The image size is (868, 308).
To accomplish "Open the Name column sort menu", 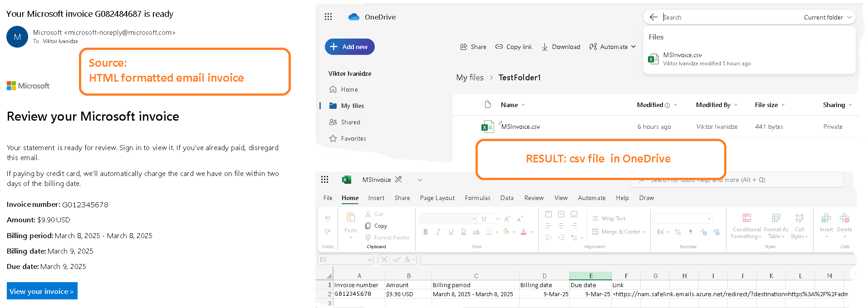I will 523,105.
